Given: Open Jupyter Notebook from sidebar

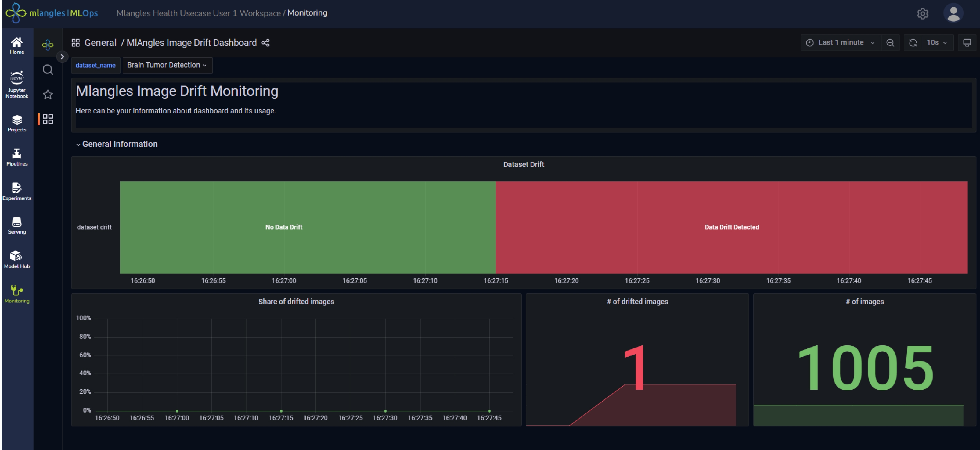Looking at the screenshot, I should [17, 85].
